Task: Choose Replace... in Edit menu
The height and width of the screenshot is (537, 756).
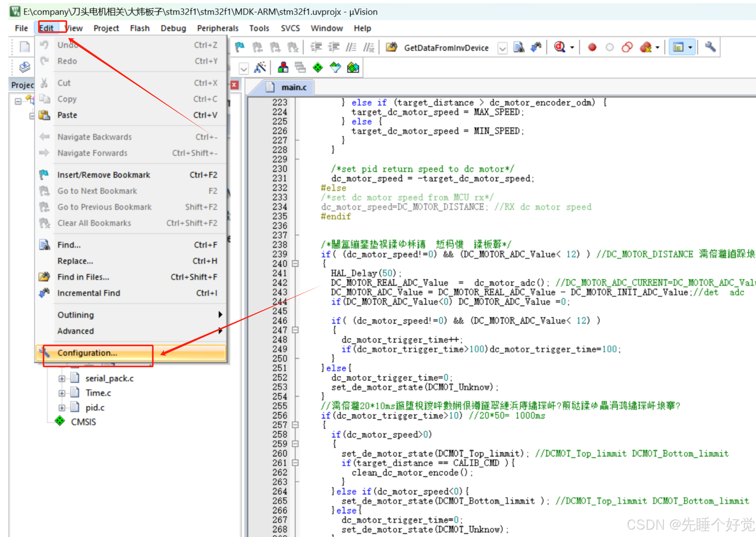Action: click(131, 261)
